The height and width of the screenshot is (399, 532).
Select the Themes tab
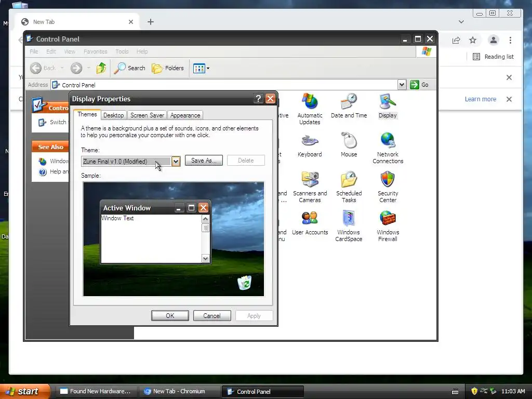tap(87, 114)
